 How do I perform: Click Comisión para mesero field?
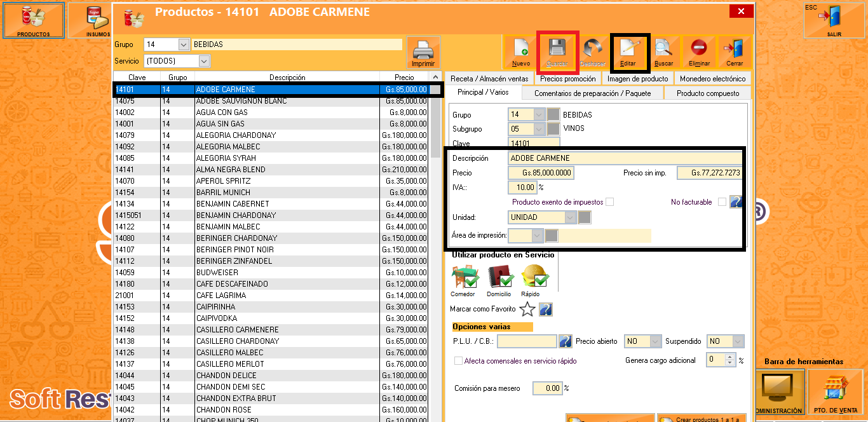coord(546,388)
